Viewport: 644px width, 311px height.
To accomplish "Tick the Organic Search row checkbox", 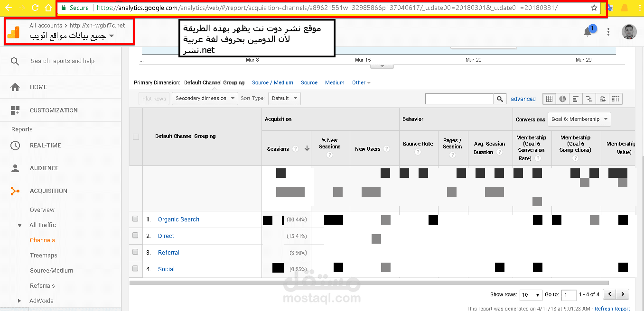I will (x=135, y=219).
